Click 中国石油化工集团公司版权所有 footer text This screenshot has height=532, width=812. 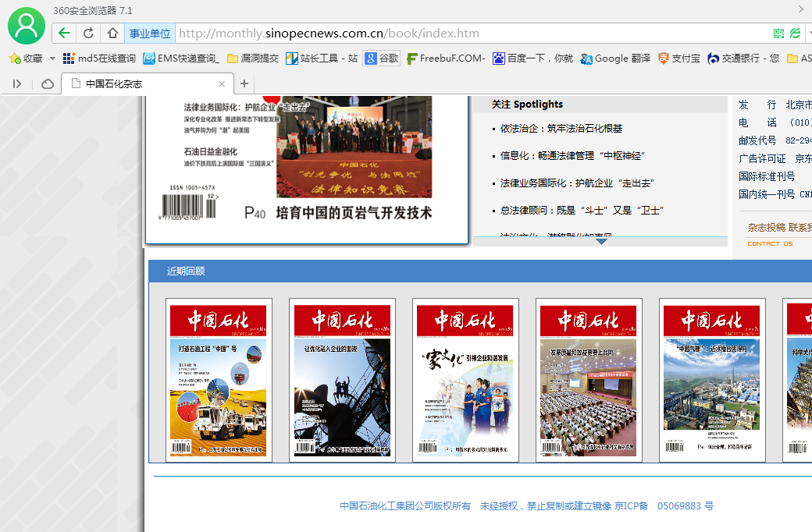click(x=405, y=506)
